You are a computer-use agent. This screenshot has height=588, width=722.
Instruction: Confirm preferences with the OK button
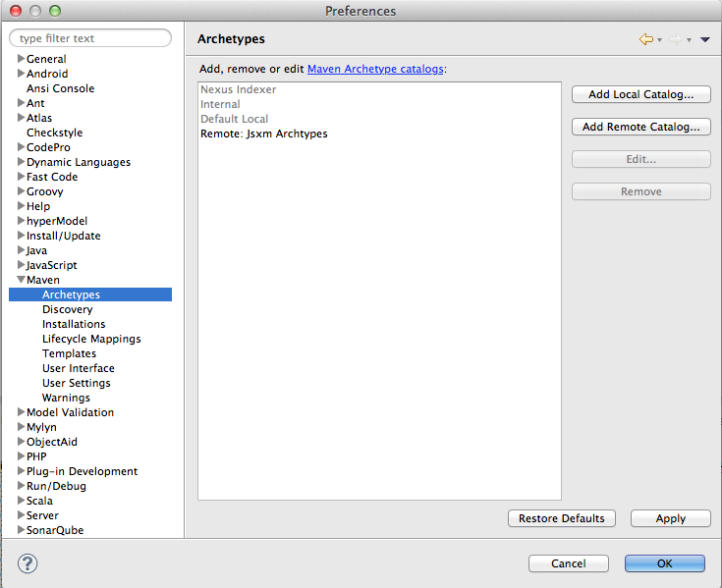(x=664, y=563)
